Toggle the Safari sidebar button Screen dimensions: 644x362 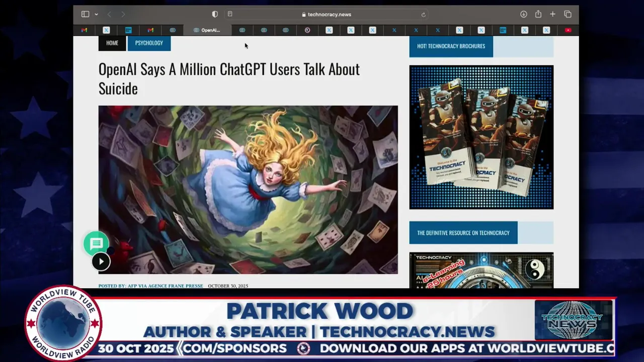(85, 14)
